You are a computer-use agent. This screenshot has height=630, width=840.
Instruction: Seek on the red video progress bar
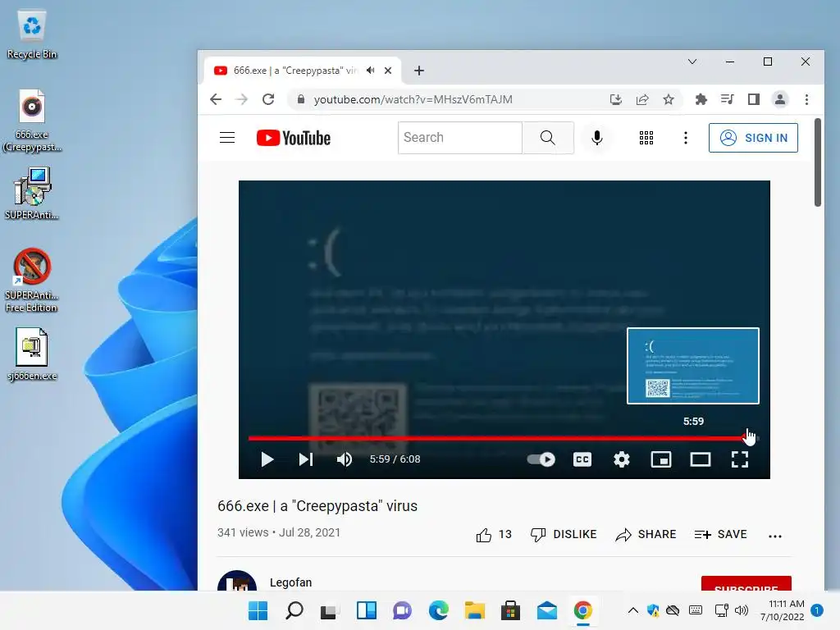click(x=504, y=438)
